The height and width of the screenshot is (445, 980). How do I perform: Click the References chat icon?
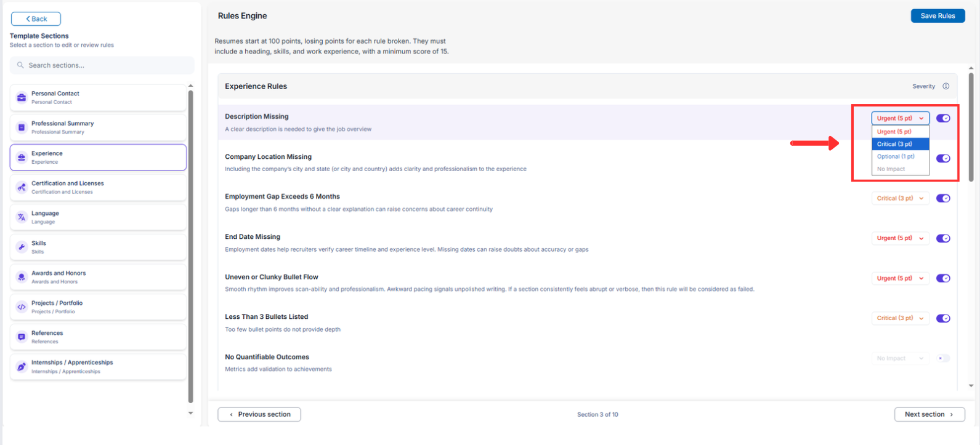pyautogui.click(x=22, y=337)
